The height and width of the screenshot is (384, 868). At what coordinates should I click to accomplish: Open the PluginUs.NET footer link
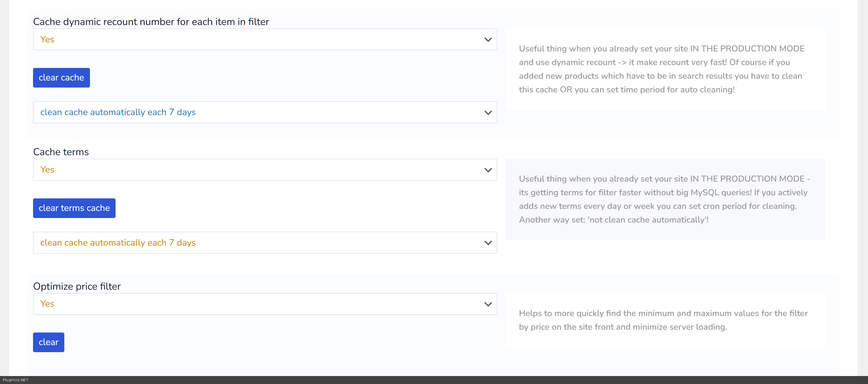(x=15, y=380)
